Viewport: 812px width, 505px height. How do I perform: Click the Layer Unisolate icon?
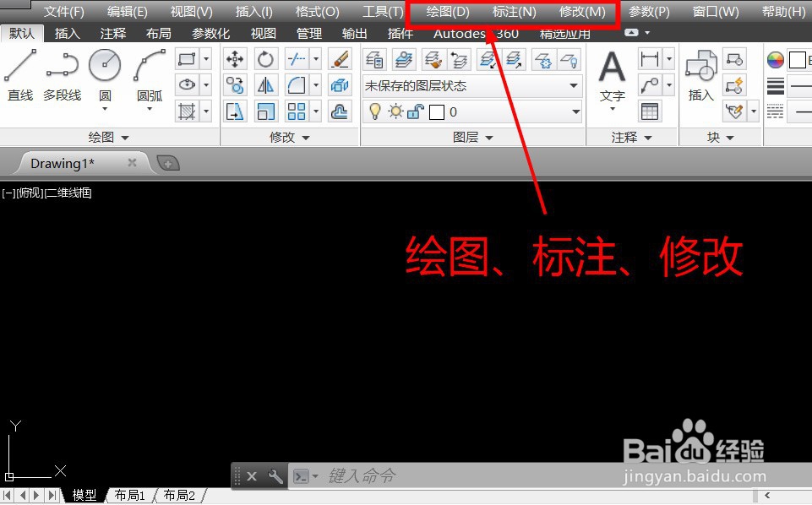click(514, 59)
